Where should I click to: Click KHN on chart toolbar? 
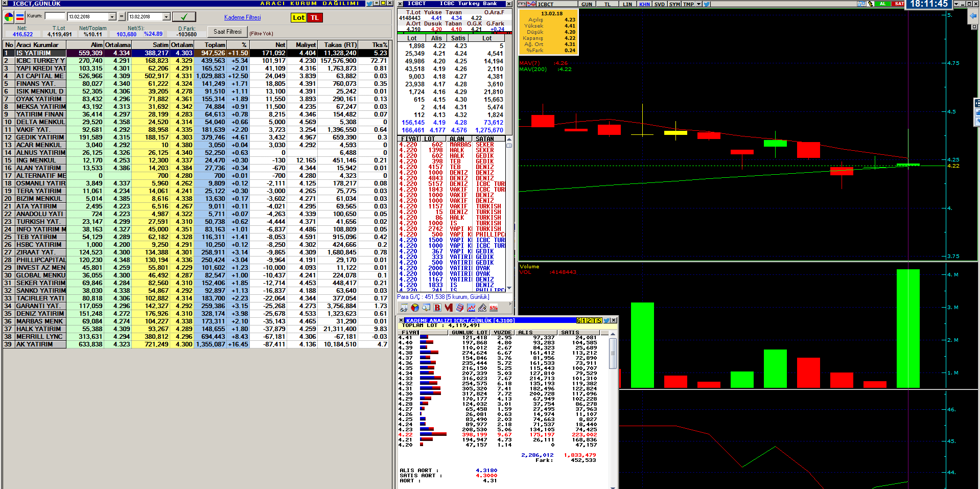click(x=645, y=4)
